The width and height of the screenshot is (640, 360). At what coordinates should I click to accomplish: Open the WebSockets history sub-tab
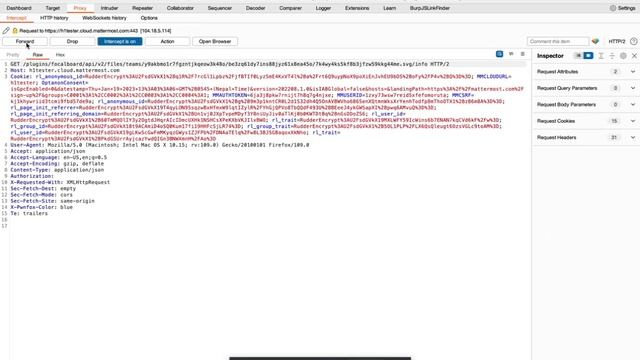coord(104,18)
